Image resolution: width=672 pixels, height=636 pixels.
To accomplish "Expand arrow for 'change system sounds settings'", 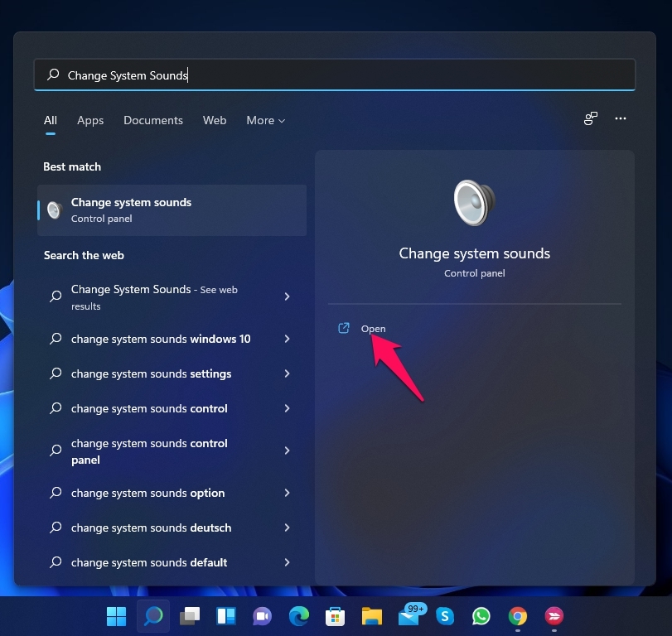I will (287, 373).
